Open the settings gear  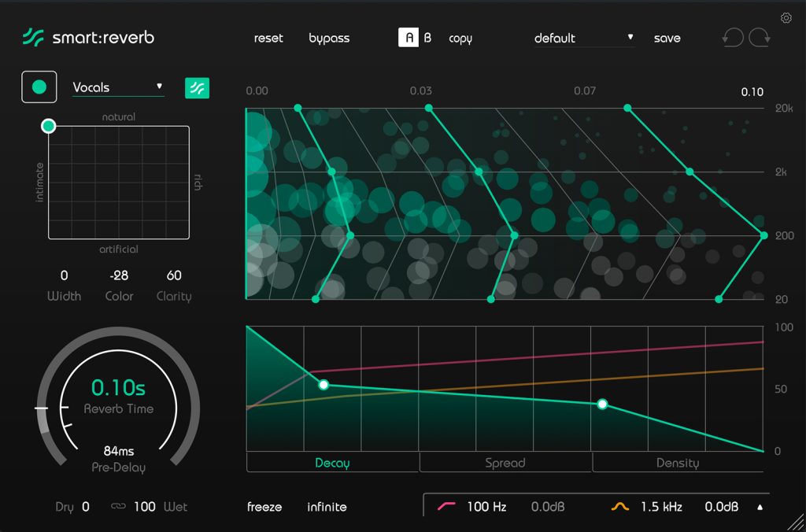(786, 17)
